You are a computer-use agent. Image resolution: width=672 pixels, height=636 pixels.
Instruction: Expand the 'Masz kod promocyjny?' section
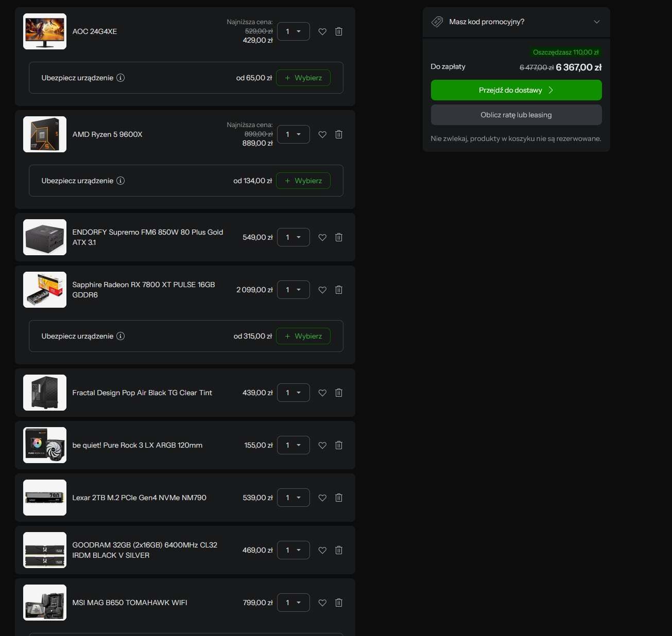[516, 22]
